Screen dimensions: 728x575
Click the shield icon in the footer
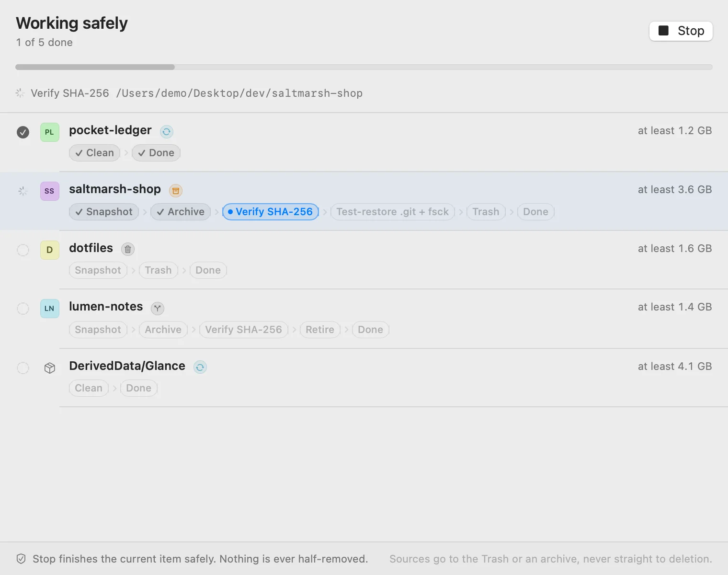[21, 559]
